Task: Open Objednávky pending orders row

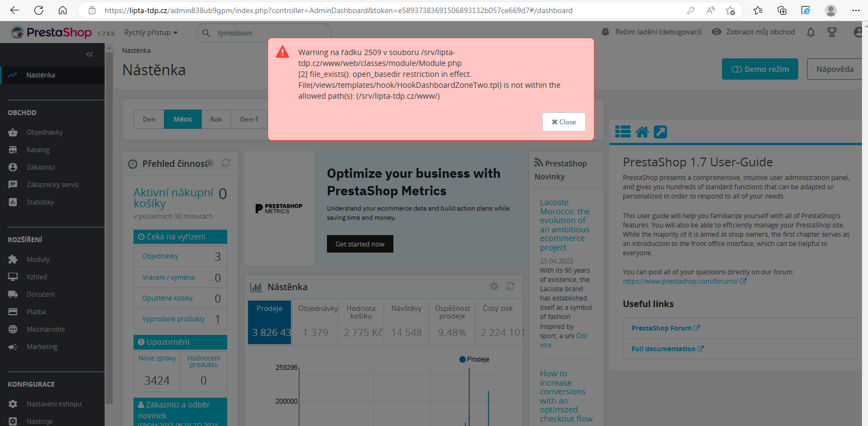Action: click(x=180, y=256)
